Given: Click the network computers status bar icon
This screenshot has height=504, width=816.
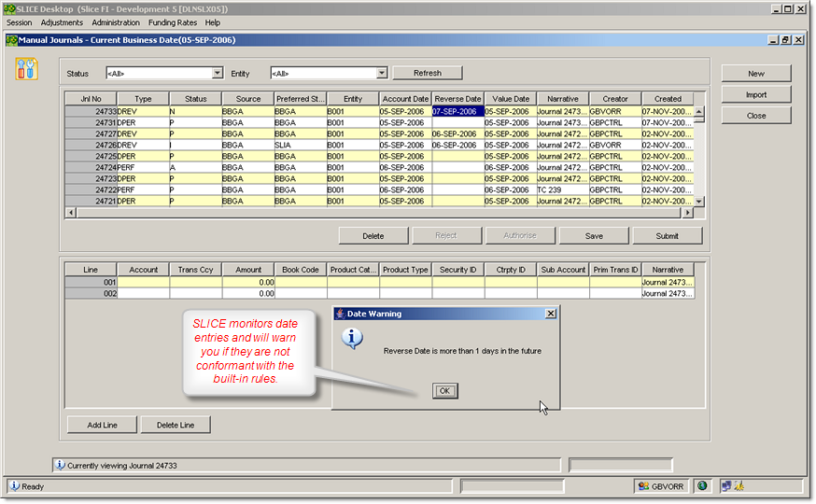Looking at the screenshot, I should (x=725, y=485).
